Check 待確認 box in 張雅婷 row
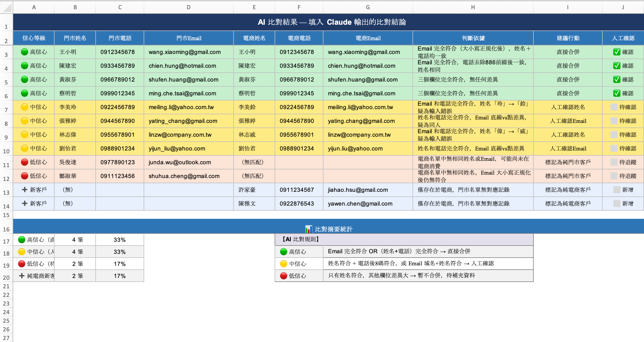This screenshot has height=342, width=644. click(614, 121)
